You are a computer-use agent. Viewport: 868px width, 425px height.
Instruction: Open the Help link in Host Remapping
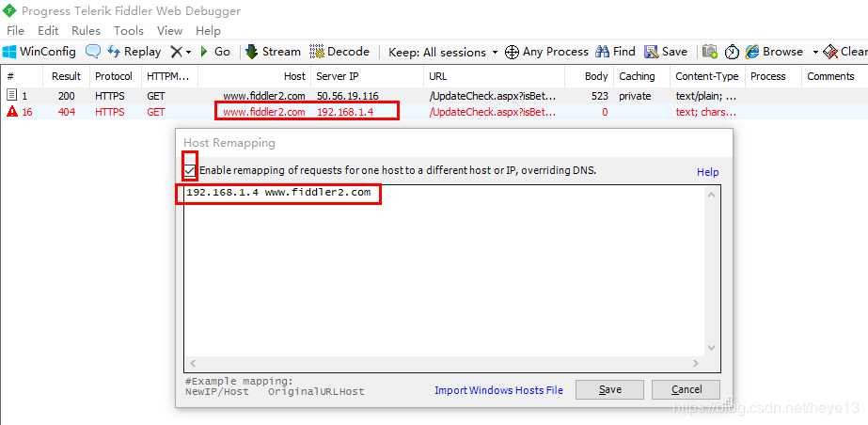tap(707, 172)
